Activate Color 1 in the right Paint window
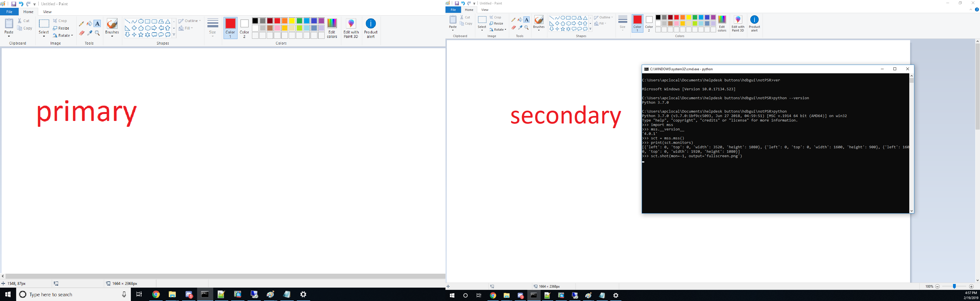Viewport: 980px width, 301px height. click(637, 23)
